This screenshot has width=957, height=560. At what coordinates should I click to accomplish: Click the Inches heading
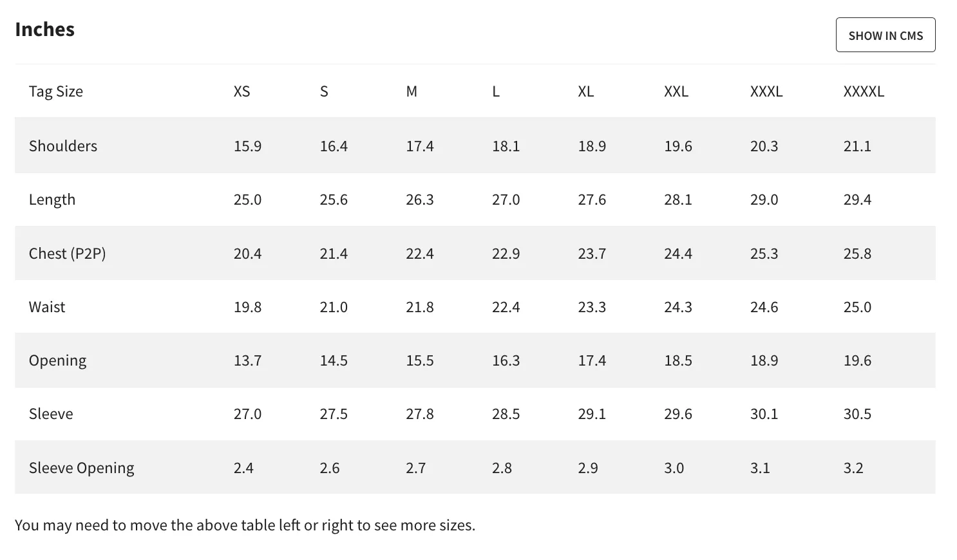point(45,30)
